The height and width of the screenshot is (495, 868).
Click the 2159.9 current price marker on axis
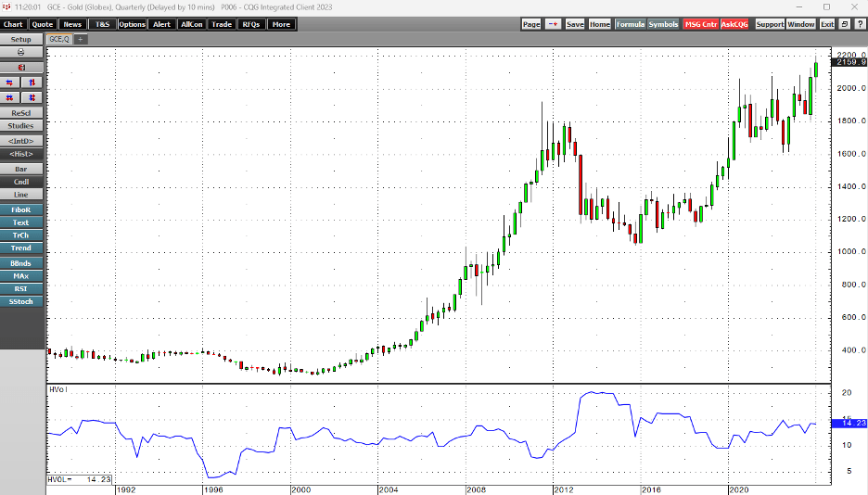pos(849,63)
